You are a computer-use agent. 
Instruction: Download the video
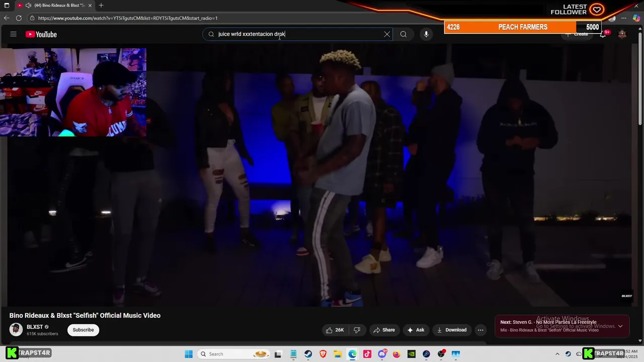(x=451, y=330)
